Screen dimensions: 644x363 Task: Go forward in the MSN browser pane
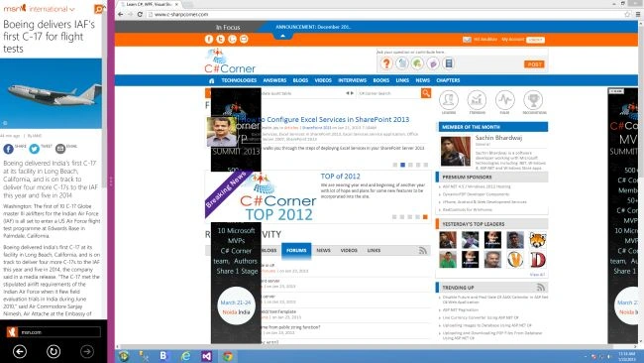coord(86,351)
